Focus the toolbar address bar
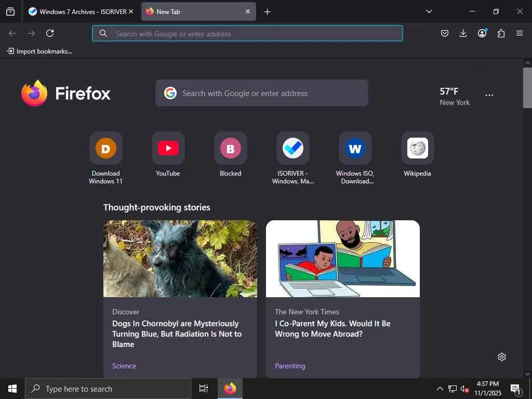 pyautogui.click(x=247, y=34)
